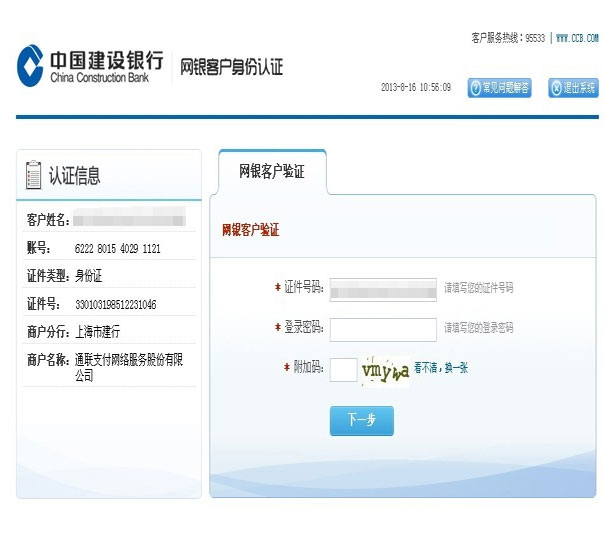Click the ID number 330103198512231046
The width and height of the screenshot is (610, 560).
click(x=116, y=304)
